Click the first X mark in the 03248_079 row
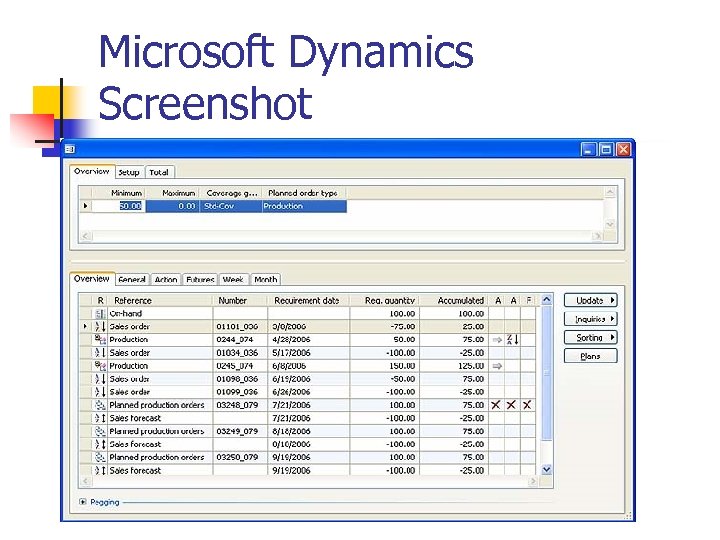 [496, 405]
